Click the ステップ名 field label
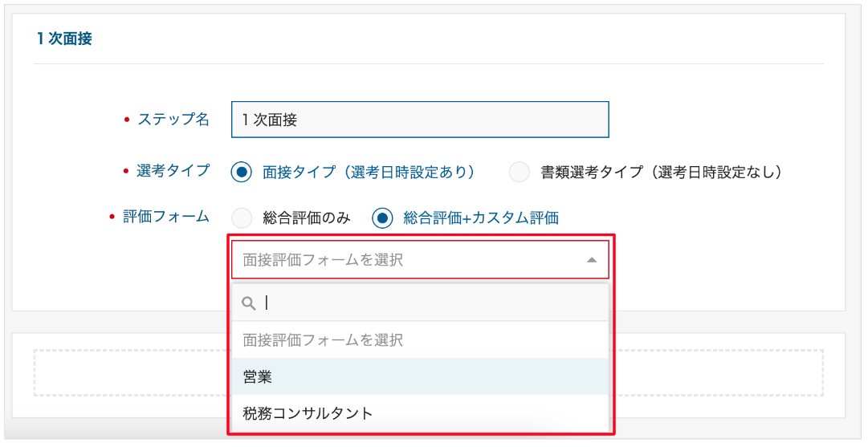868x447 pixels. point(173,120)
